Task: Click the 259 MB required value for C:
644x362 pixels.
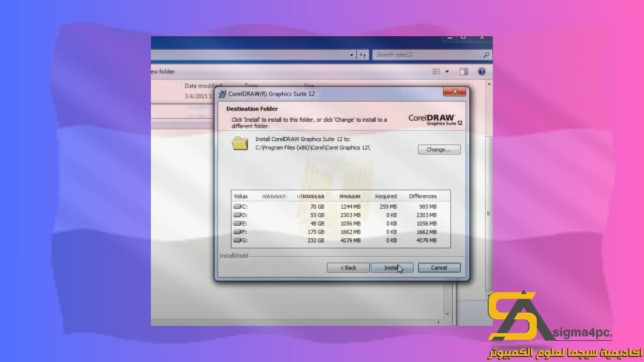Action: point(388,207)
